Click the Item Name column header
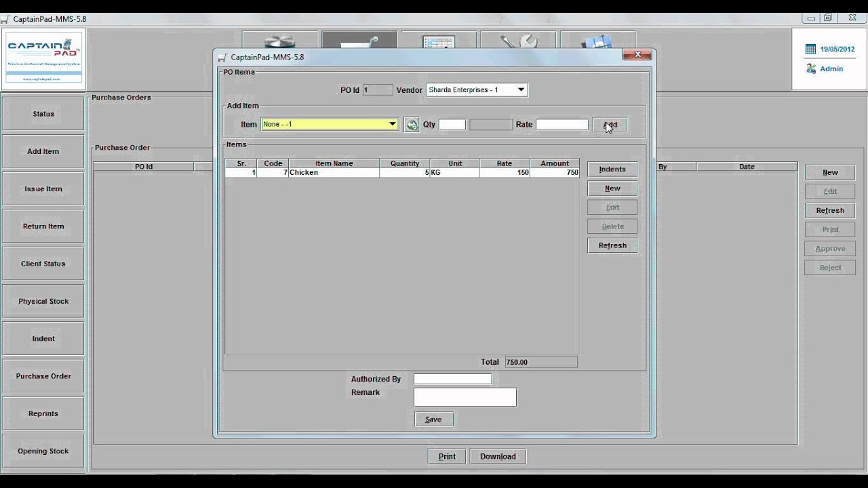The image size is (868, 488). [334, 163]
